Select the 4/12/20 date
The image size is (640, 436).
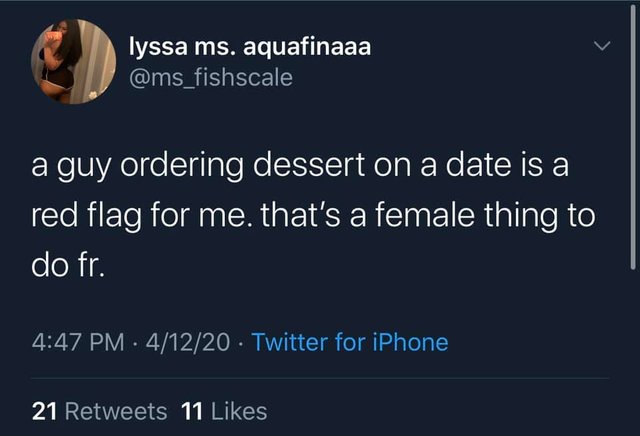coord(187,342)
